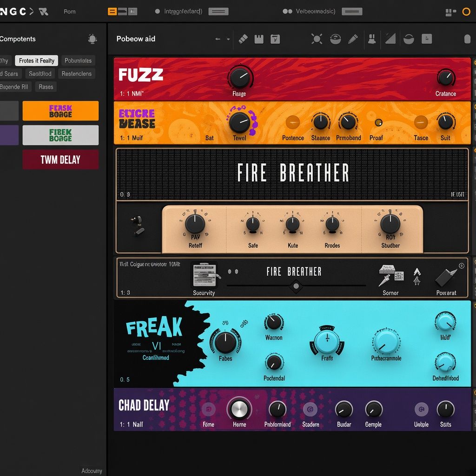Image resolution: width=476 pixels, height=476 pixels.
Task: Choose the gray Fibek Boage component
Action: click(x=60, y=135)
